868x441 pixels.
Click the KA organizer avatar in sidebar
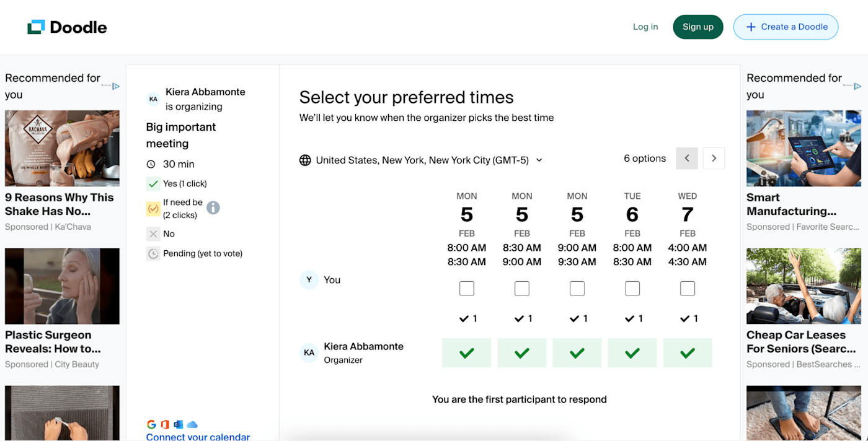(x=153, y=99)
